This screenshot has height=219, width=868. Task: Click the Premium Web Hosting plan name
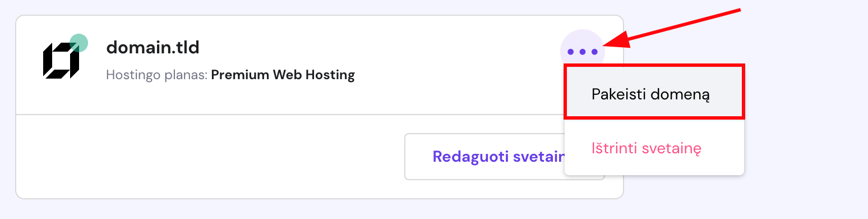283,75
